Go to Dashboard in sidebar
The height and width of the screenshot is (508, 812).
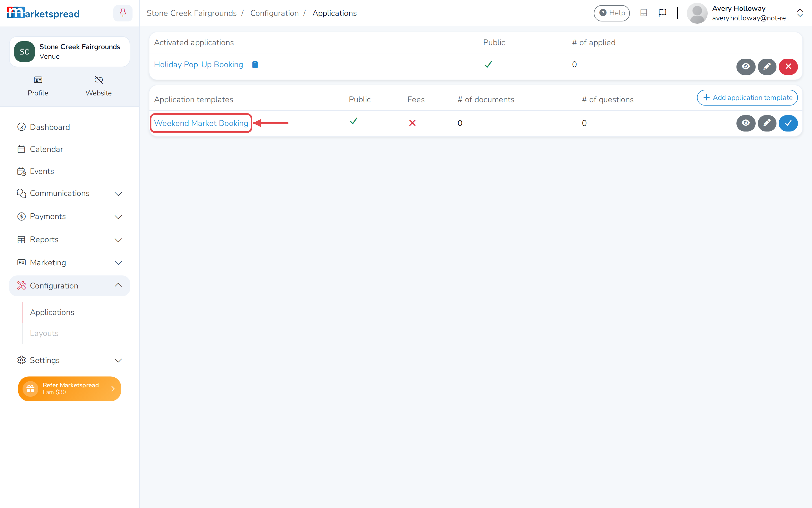[x=69, y=127]
